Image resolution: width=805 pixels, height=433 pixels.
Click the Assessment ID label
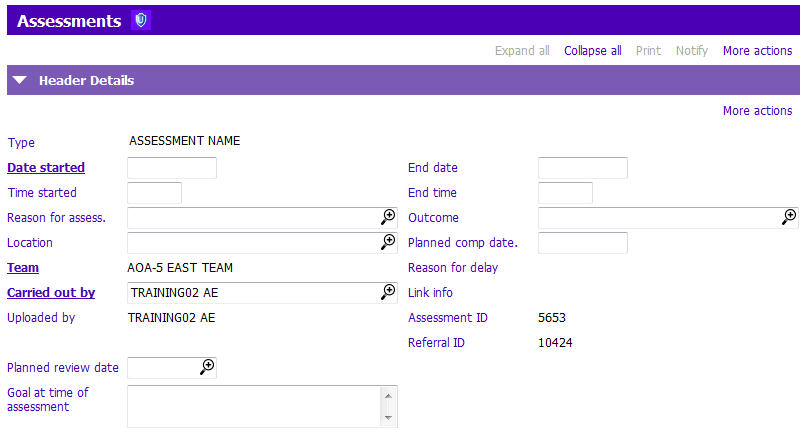[448, 317]
